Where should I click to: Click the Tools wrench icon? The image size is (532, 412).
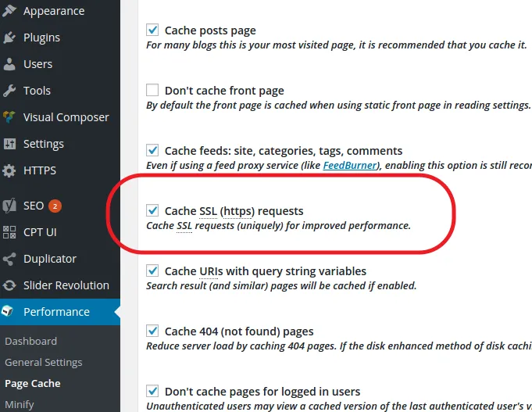point(9,91)
